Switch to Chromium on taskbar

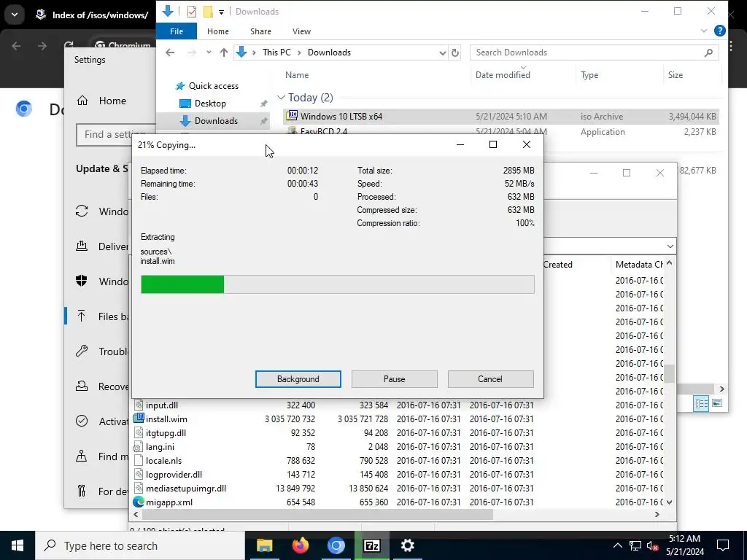click(x=336, y=545)
